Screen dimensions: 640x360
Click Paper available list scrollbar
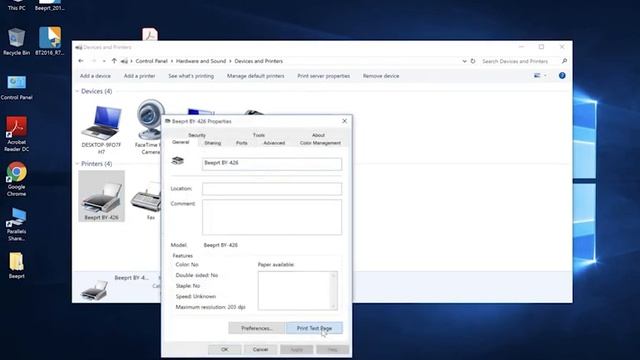(x=333, y=290)
